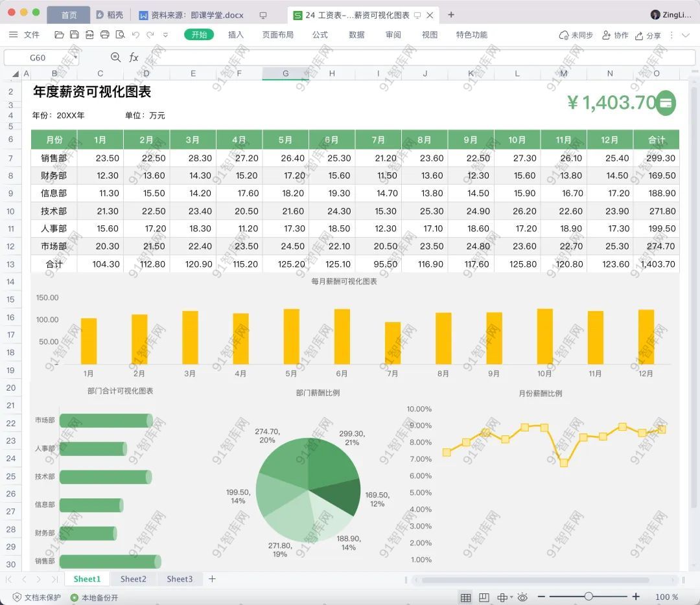Expand the ribbon collapse chevron at right
The image size is (700, 605).
(x=686, y=35)
